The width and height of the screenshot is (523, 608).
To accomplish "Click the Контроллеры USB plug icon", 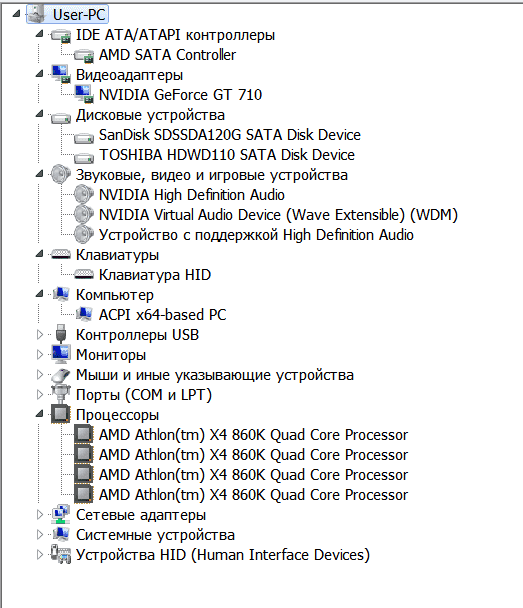I will coord(61,334).
